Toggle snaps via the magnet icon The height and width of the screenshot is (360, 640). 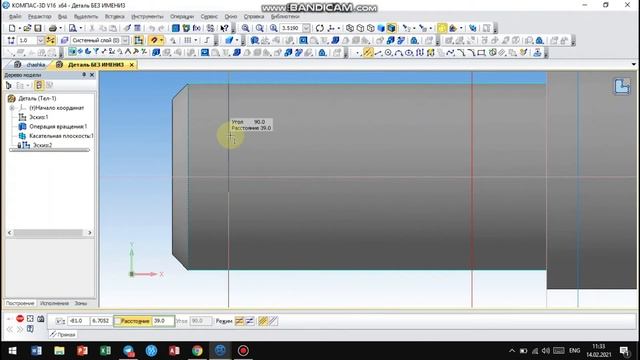coord(153,40)
